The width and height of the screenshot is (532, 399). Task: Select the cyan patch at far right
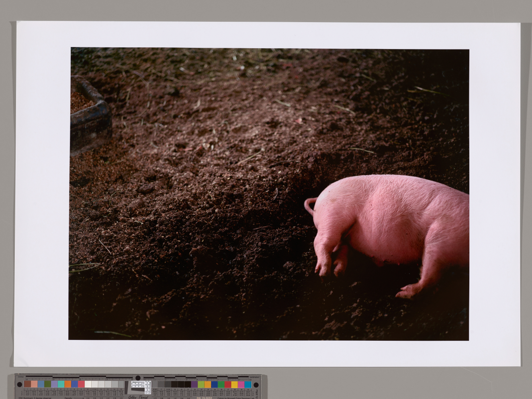pos(248,385)
